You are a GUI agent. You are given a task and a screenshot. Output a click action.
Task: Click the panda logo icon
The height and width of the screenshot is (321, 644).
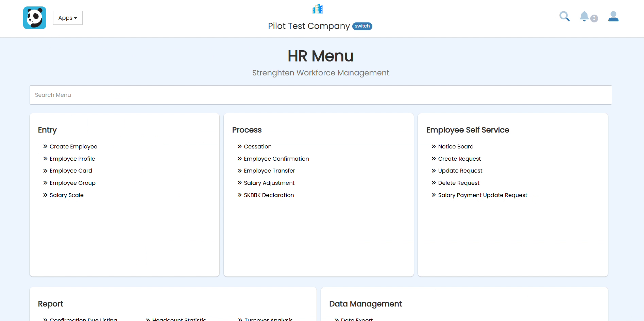point(35,18)
